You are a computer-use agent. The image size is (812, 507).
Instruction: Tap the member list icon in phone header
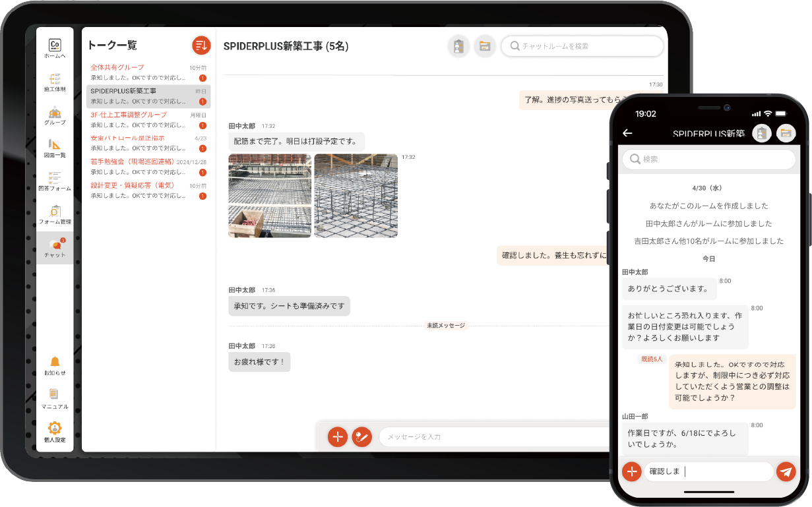[x=762, y=133]
